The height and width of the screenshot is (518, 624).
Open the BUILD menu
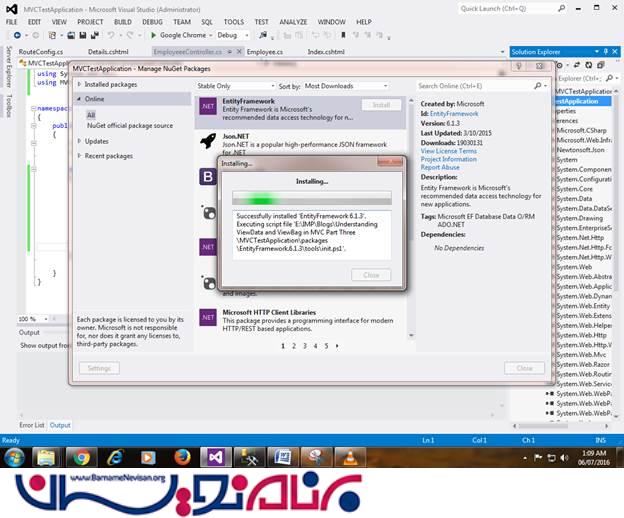(122, 21)
